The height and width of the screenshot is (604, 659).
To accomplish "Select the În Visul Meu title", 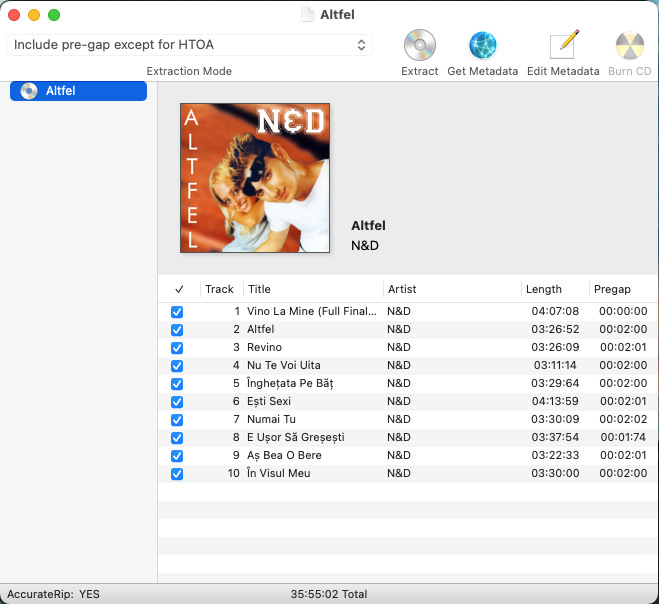I will point(279,473).
